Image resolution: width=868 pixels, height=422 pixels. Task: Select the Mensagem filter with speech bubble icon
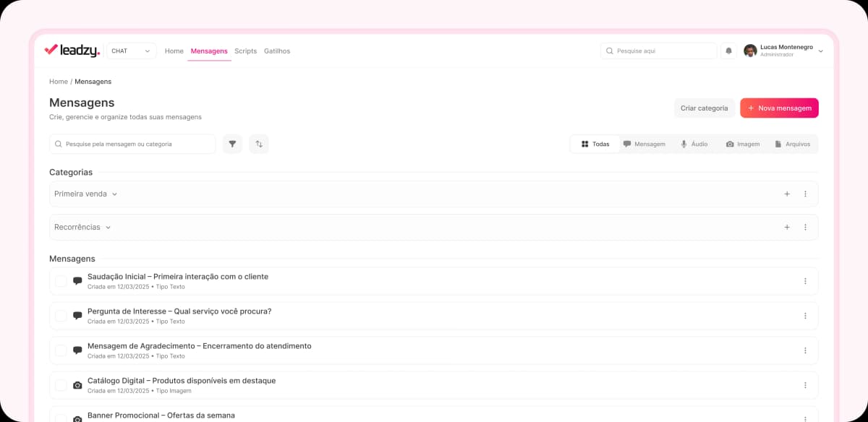[x=644, y=144]
